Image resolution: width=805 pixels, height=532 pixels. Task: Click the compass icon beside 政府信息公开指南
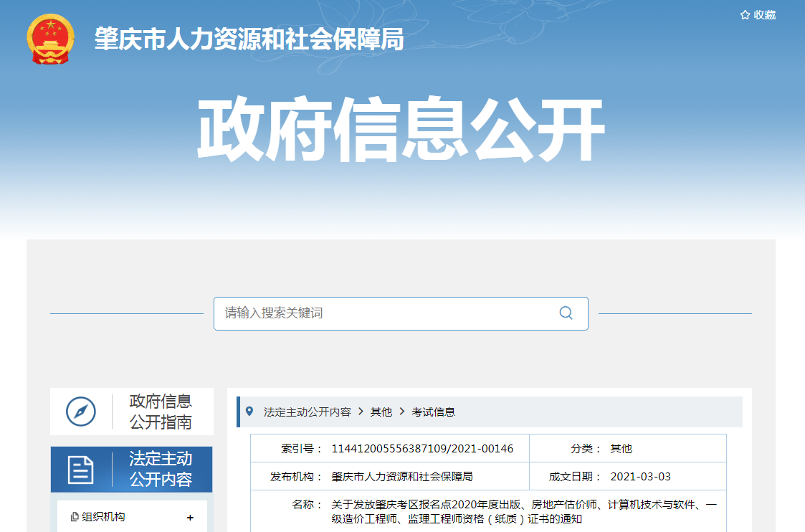click(x=80, y=412)
